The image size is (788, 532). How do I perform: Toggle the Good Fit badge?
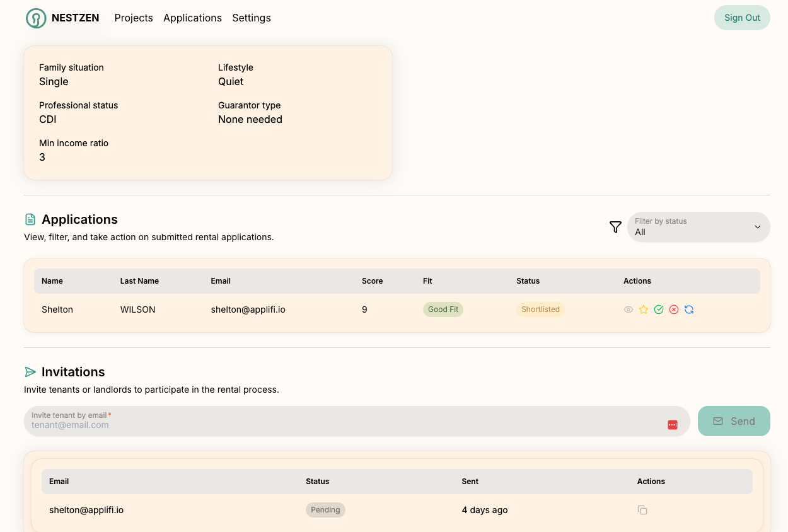pos(443,309)
